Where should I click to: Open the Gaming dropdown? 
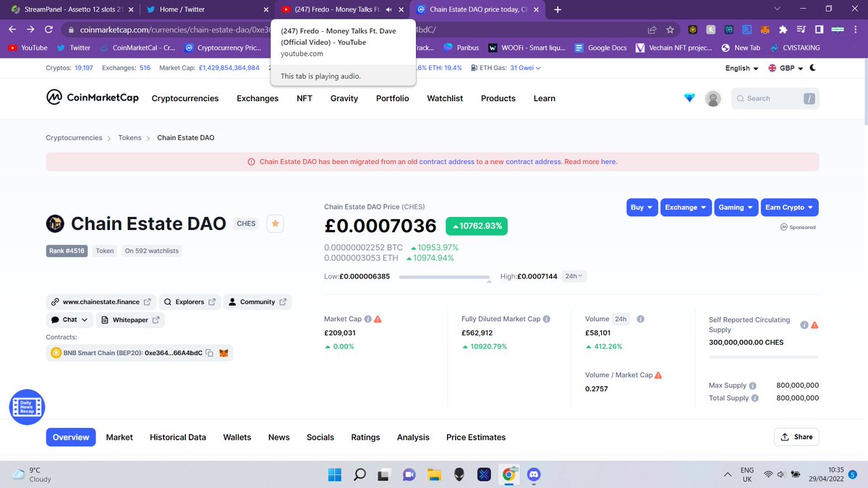736,207
